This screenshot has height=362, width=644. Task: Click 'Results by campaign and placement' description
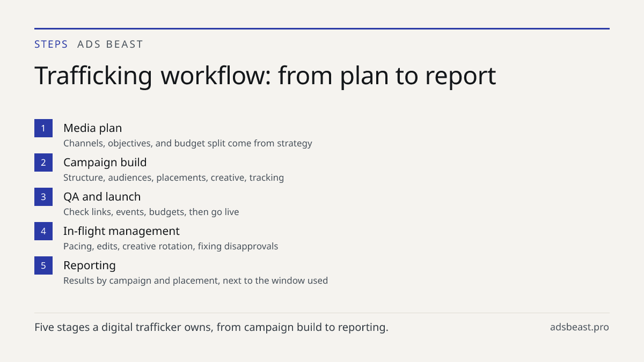195,280
